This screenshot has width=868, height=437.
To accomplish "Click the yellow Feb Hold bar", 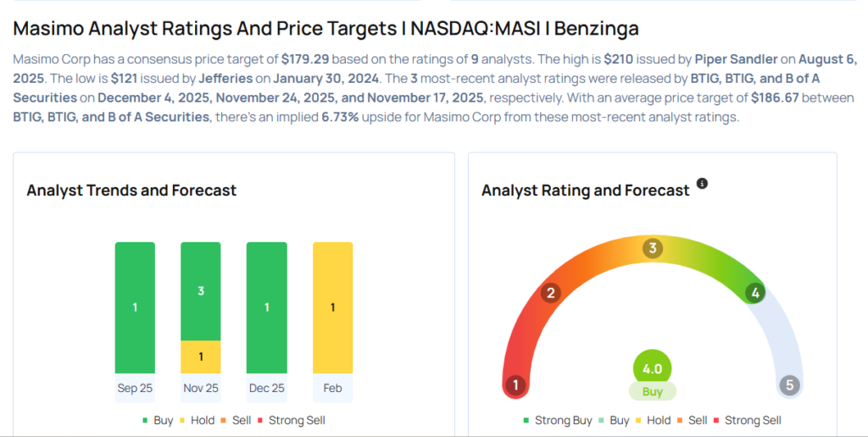I will pos(333,307).
